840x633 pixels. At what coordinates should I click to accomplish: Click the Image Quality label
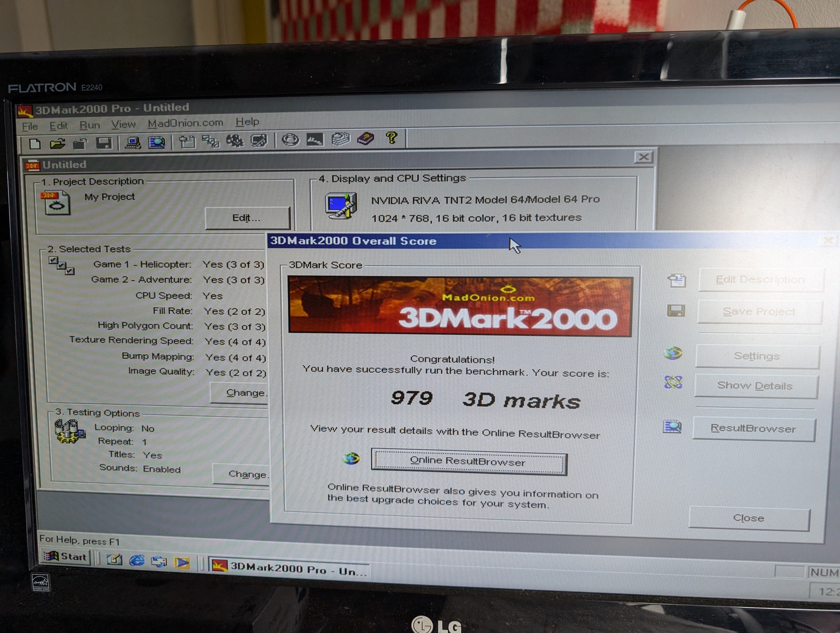point(161,371)
